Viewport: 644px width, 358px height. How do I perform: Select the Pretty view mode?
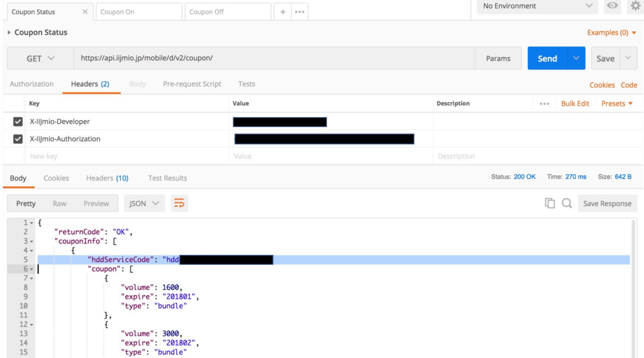click(26, 203)
